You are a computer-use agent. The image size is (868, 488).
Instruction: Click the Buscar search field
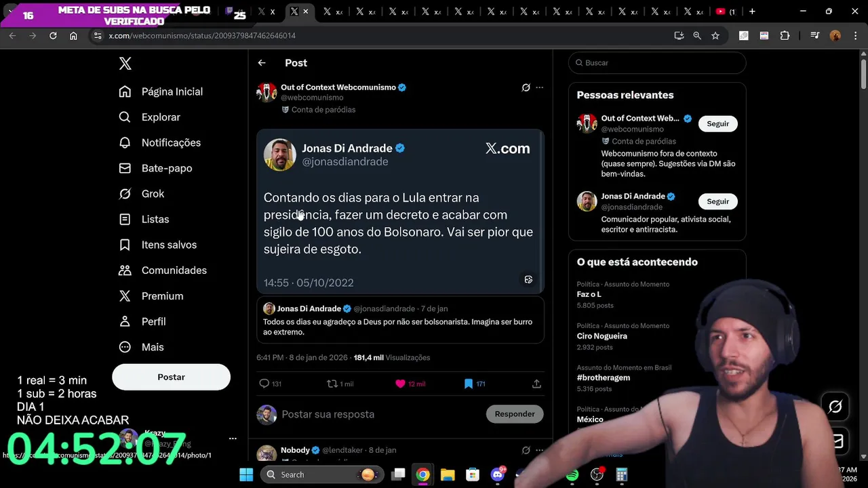(657, 63)
